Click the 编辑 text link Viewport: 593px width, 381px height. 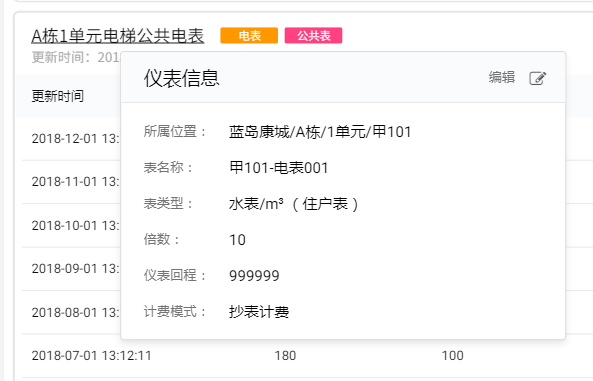501,77
